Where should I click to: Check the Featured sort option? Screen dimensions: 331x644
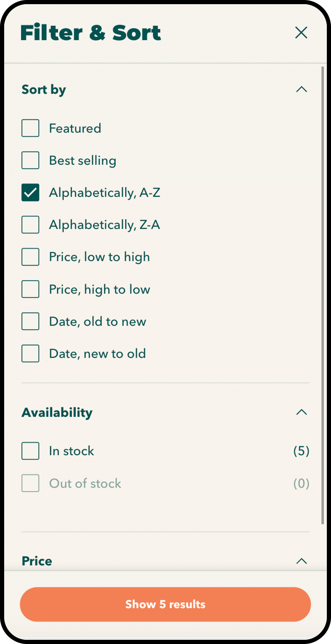(x=30, y=128)
